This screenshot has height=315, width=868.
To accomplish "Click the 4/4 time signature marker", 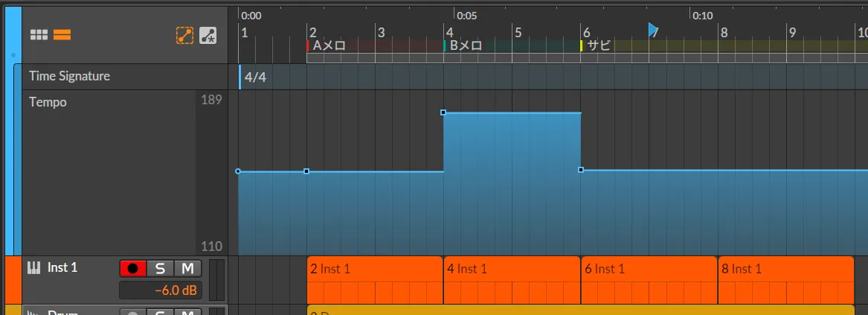I will pyautogui.click(x=254, y=77).
